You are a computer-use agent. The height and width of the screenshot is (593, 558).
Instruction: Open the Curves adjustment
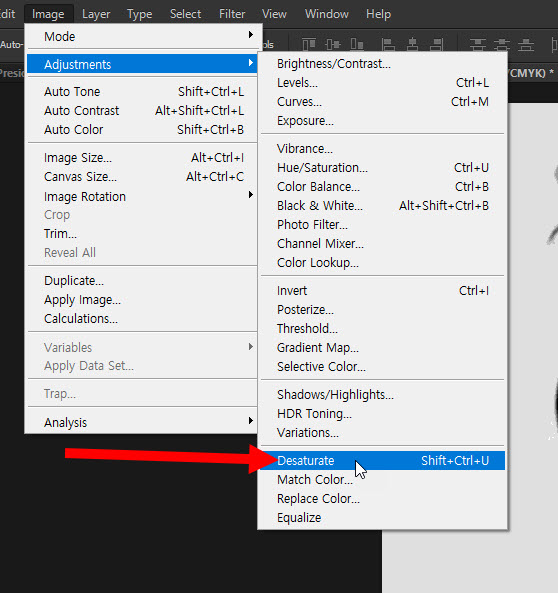[382, 101]
